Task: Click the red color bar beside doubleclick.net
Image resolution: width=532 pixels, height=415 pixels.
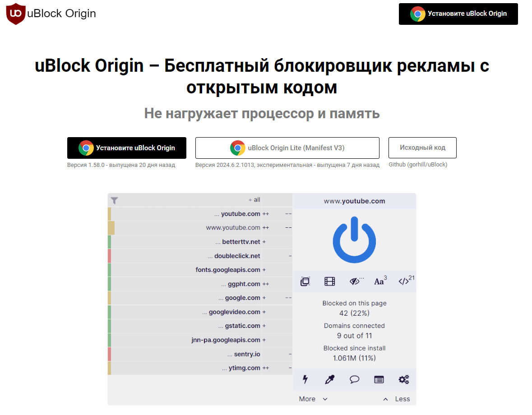Action: coord(110,256)
